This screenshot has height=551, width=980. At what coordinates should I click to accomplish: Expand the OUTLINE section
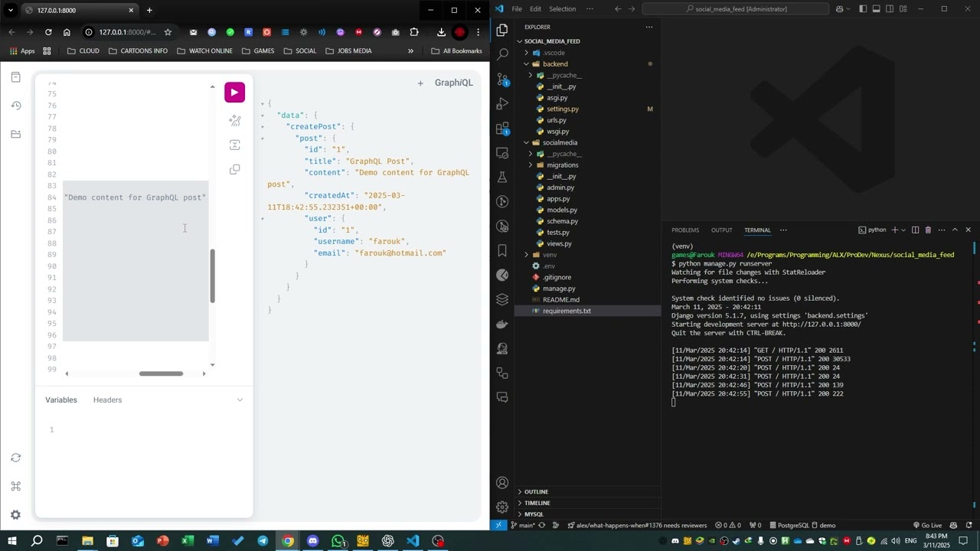[x=587, y=491]
